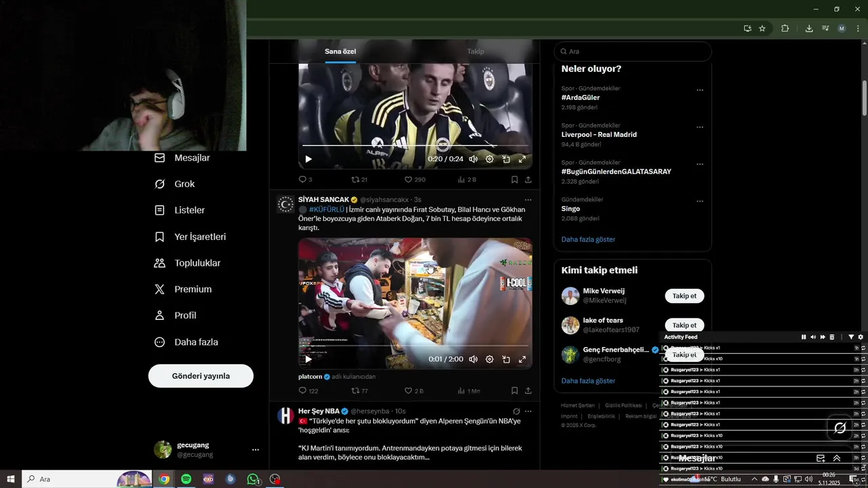Seek on the Fenerbahçe video progress bar

[415, 145]
